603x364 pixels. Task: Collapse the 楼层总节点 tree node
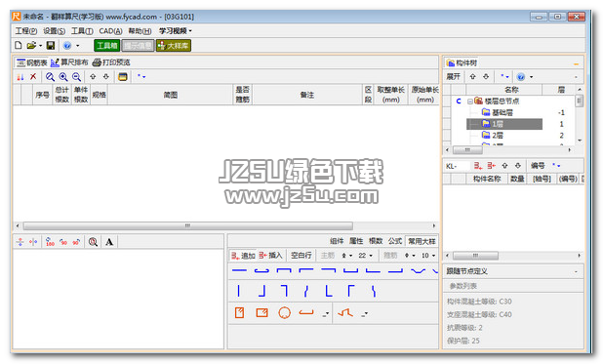click(x=470, y=101)
